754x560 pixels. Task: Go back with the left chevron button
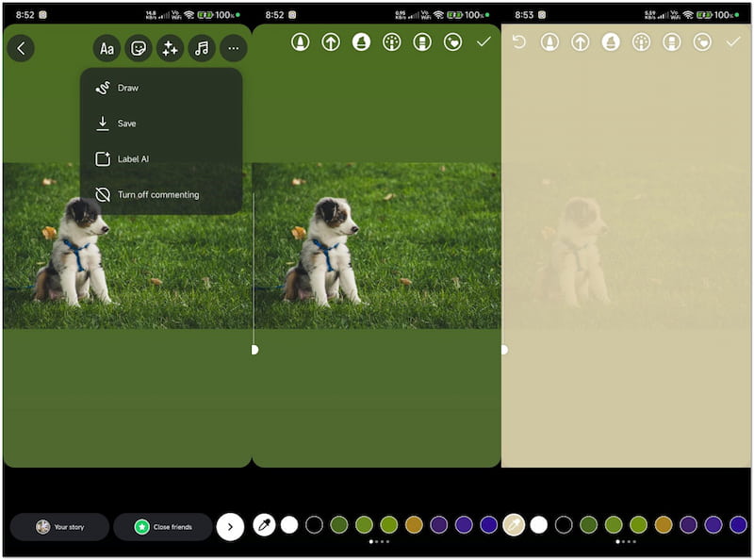(x=21, y=49)
